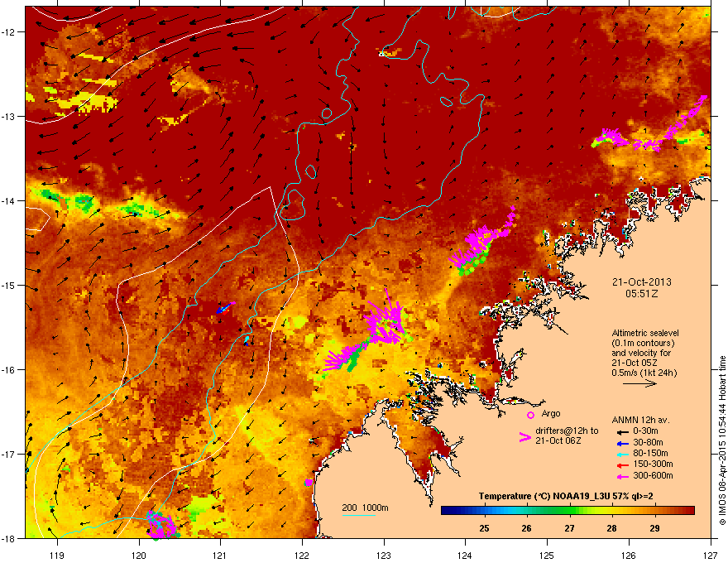Screen dimensions: 728x563
Task: Click the 'Argo' legend label
Action: pyautogui.click(x=551, y=413)
